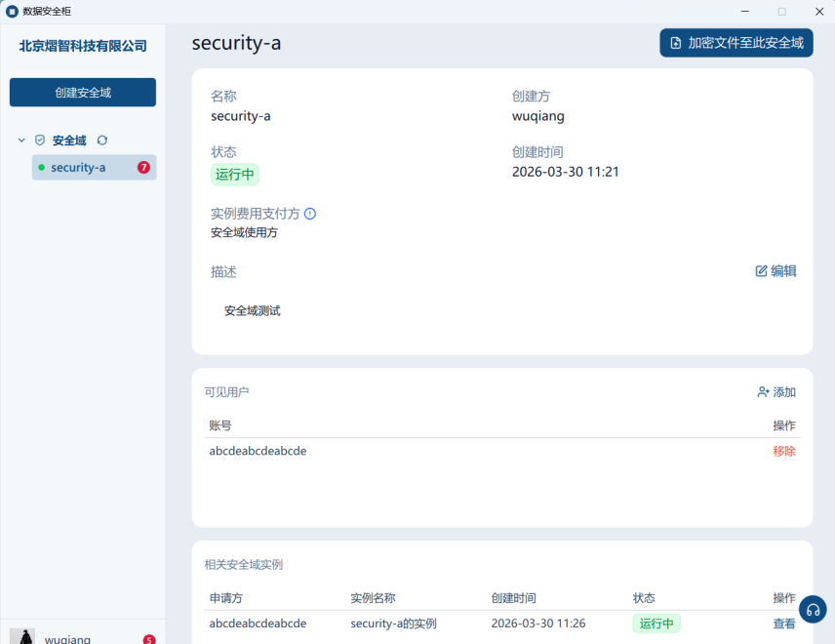
Task: Click the 运行中 status tag under 状态
Action: [x=234, y=175]
